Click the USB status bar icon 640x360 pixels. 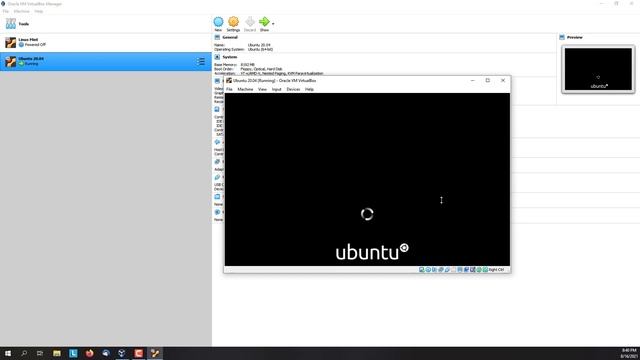[x=447, y=270]
